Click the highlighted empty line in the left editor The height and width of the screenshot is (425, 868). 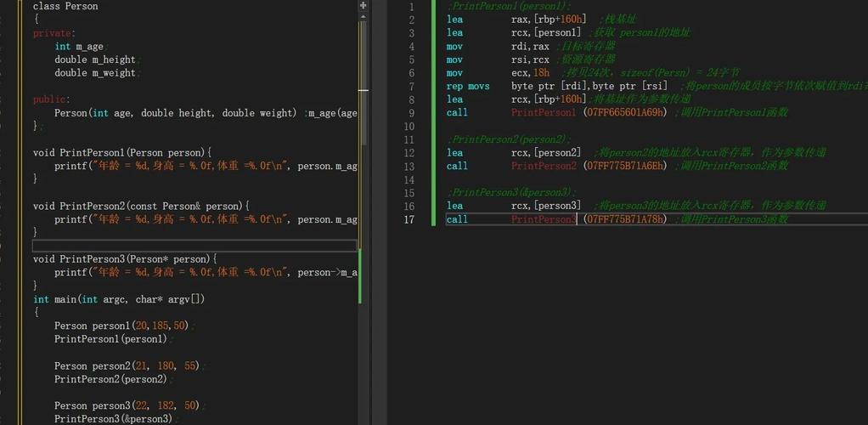tap(194, 246)
